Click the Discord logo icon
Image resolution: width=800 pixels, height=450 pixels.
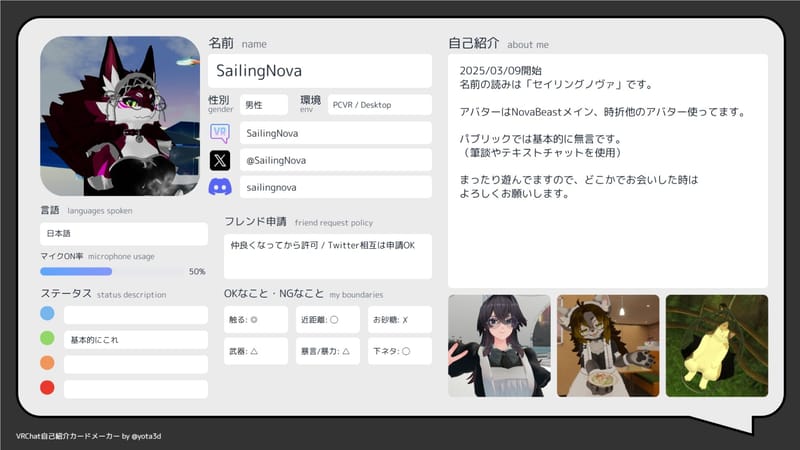coord(220,187)
